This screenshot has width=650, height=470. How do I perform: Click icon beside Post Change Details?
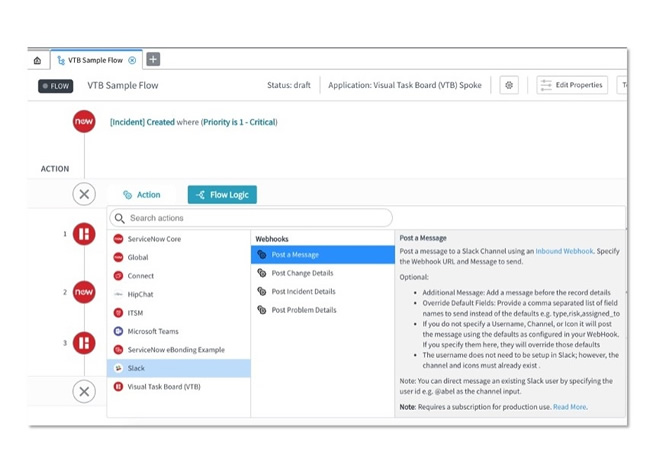pos(262,273)
